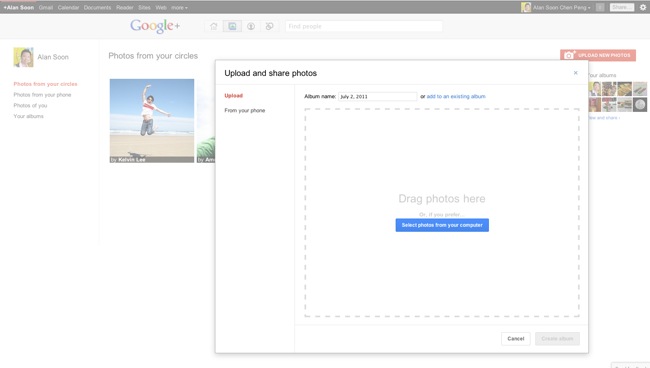Screen dimensions: 650x368
Task: Select the From your phone tab in the dialog
Action: pyautogui.click(x=245, y=110)
